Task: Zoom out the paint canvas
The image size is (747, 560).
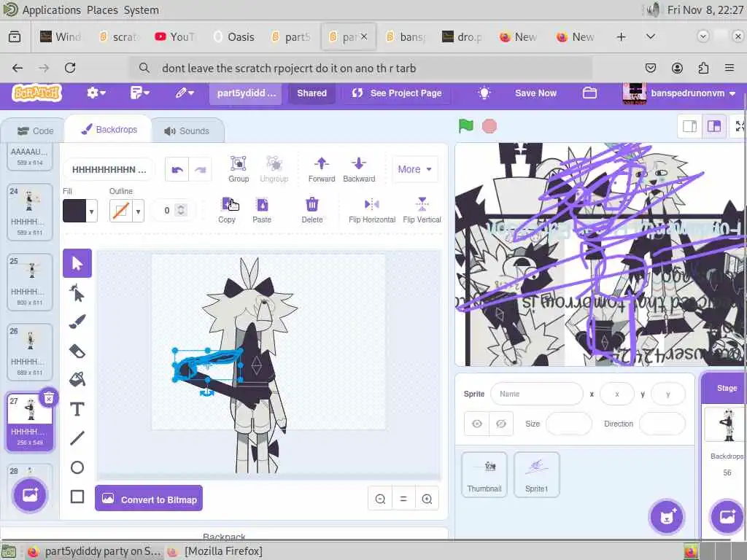Action: pyautogui.click(x=380, y=499)
